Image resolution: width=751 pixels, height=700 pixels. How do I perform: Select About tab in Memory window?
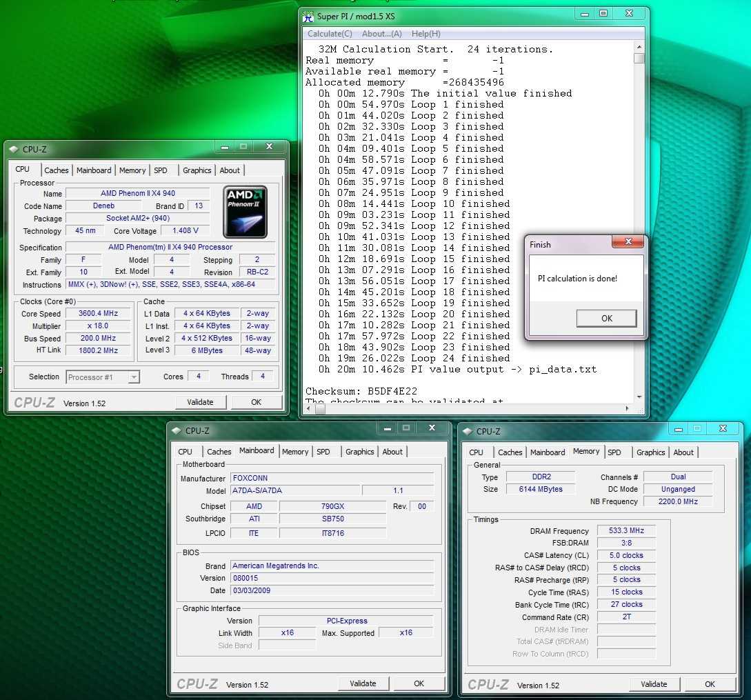click(683, 452)
